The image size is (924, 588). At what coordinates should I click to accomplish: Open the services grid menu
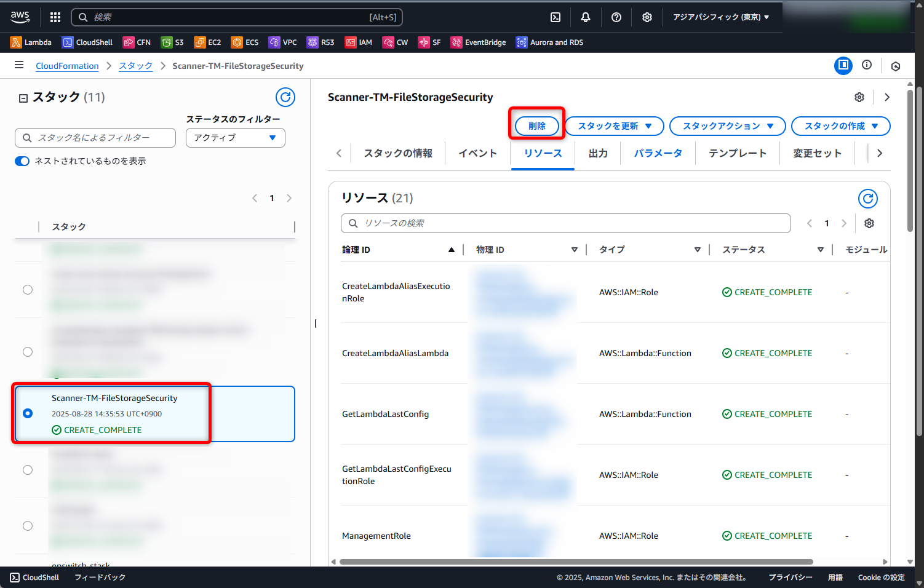pyautogui.click(x=55, y=17)
